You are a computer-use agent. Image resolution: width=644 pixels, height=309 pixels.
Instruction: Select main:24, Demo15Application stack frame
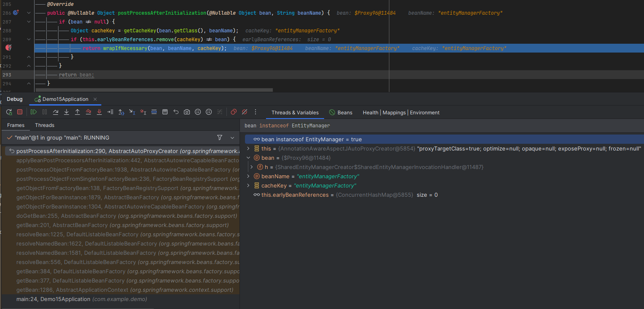pyautogui.click(x=53, y=299)
